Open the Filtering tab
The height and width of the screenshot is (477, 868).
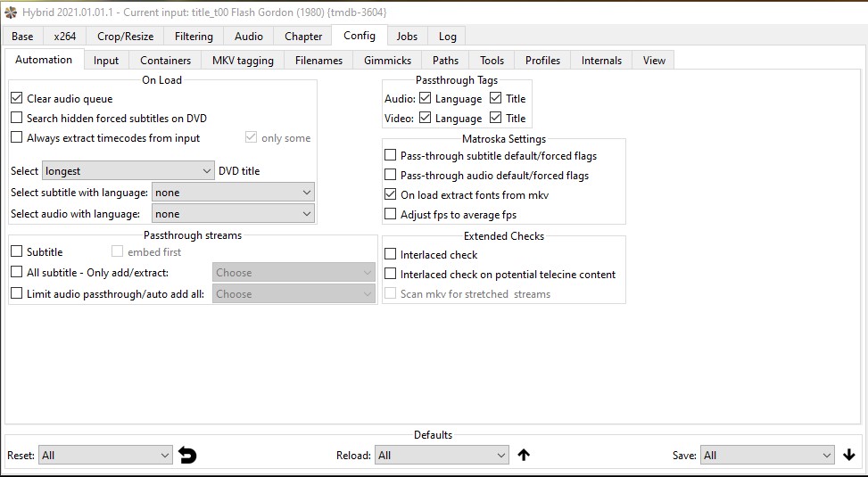194,37
